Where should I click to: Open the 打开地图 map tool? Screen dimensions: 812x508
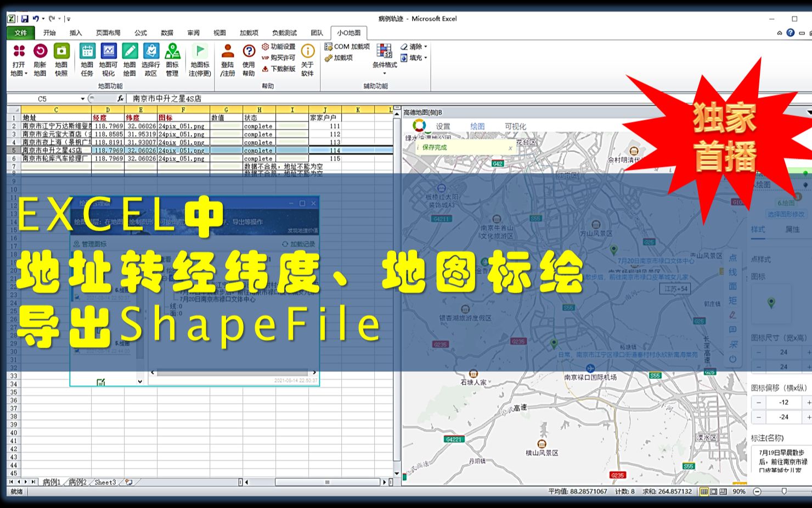(19, 60)
